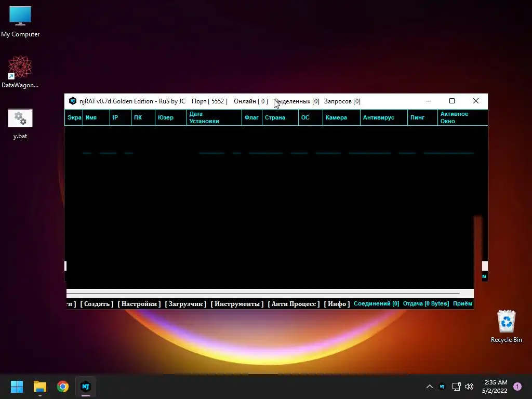Viewport: 532px width, 399px height.
Task: Open File Explorer from the taskbar
Action: 39,387
